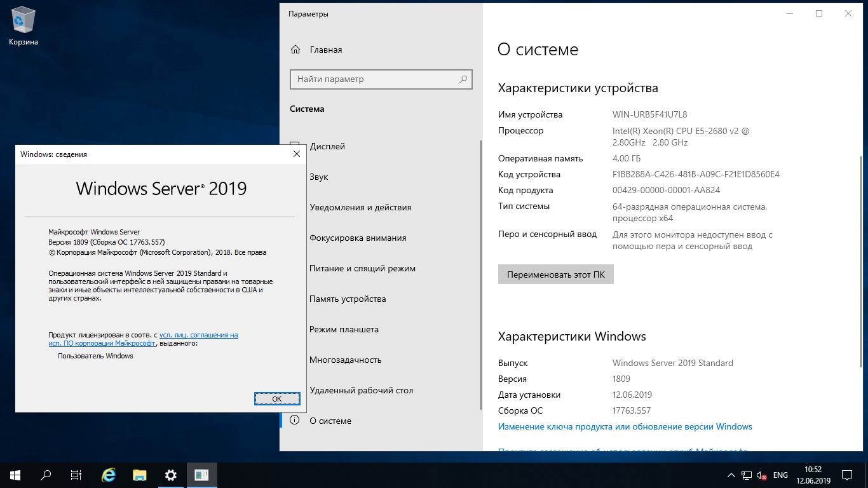868x488 pixels.
Task: Open the muted volume tray icon
Action: (762, 475)
